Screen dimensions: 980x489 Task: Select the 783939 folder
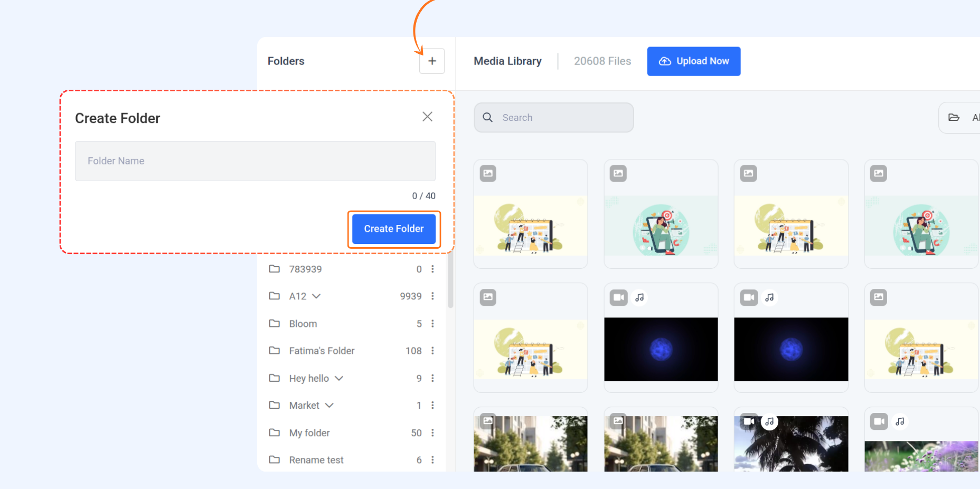(x=305, y=269)
